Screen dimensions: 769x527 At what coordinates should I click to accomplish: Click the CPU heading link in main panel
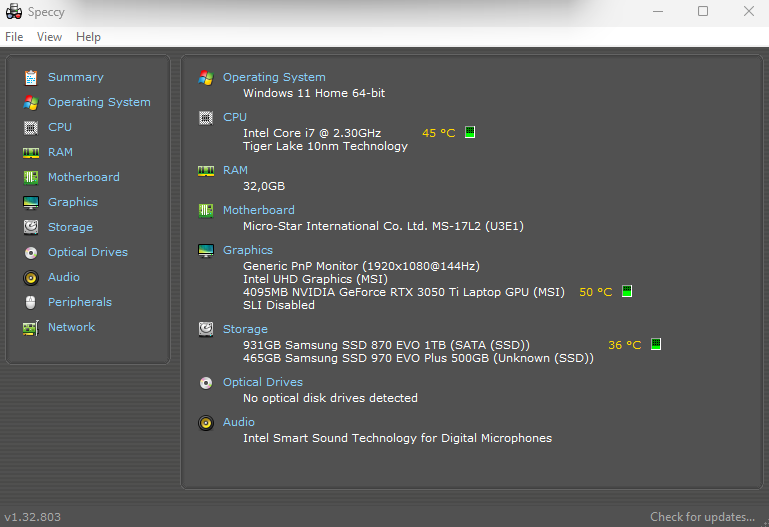pyautogui.click(x=235, y=118)
